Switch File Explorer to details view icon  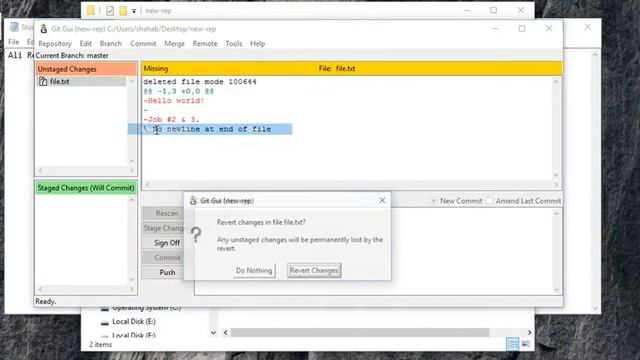click(513, 344)
